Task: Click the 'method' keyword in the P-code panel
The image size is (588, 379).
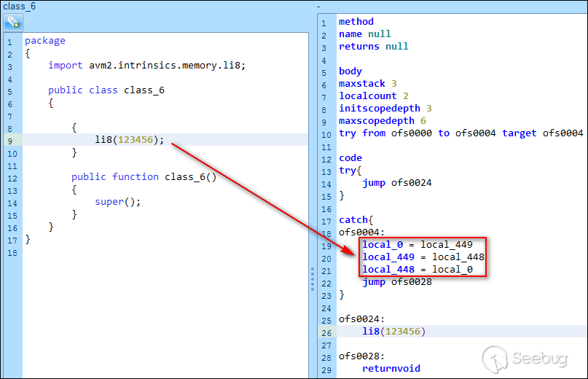Action: coord(356,22)
